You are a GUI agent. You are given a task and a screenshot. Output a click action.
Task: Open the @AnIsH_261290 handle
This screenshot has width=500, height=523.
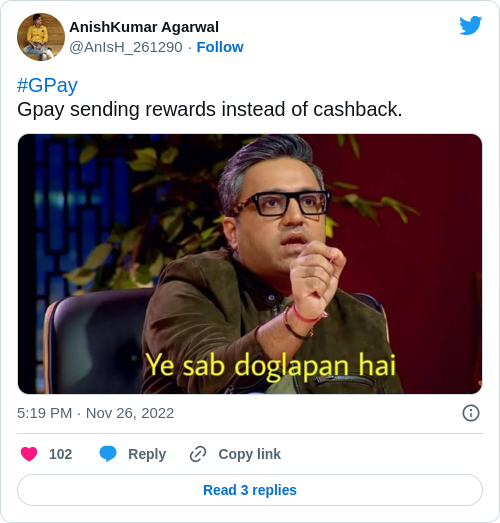126,47
